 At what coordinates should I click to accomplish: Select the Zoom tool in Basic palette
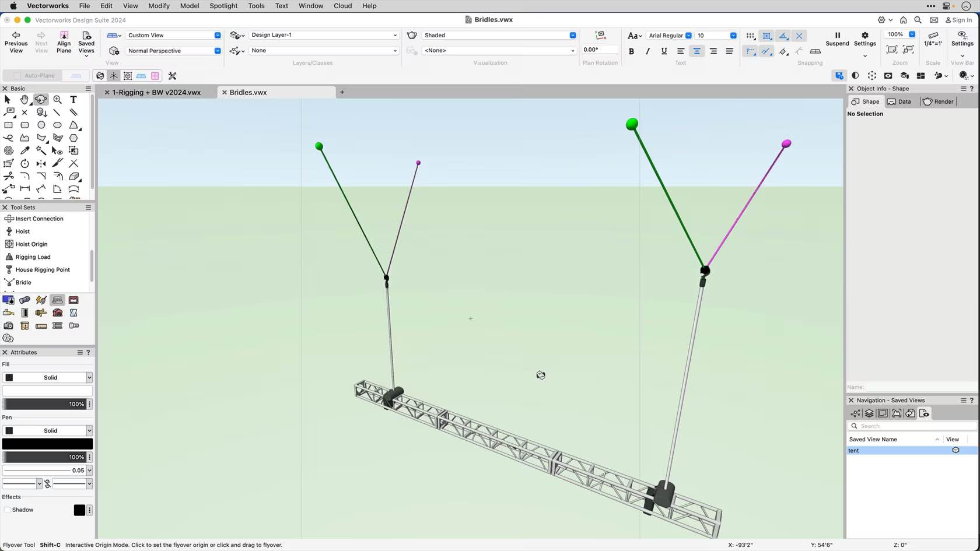coord(57,100)
